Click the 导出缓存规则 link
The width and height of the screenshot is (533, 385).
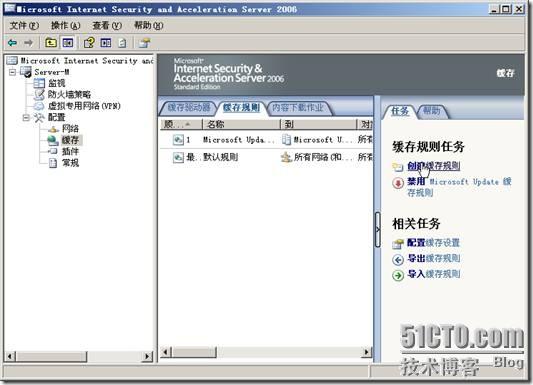434,258
